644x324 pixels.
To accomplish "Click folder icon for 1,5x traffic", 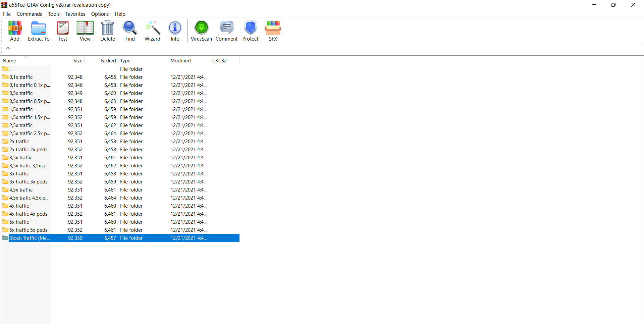I will [5, 109].
